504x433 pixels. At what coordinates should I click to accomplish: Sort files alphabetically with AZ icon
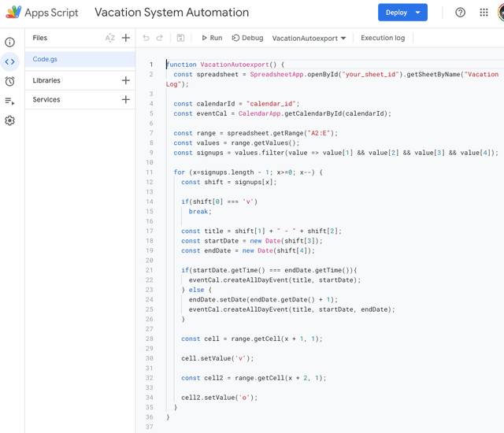[109, 38]
